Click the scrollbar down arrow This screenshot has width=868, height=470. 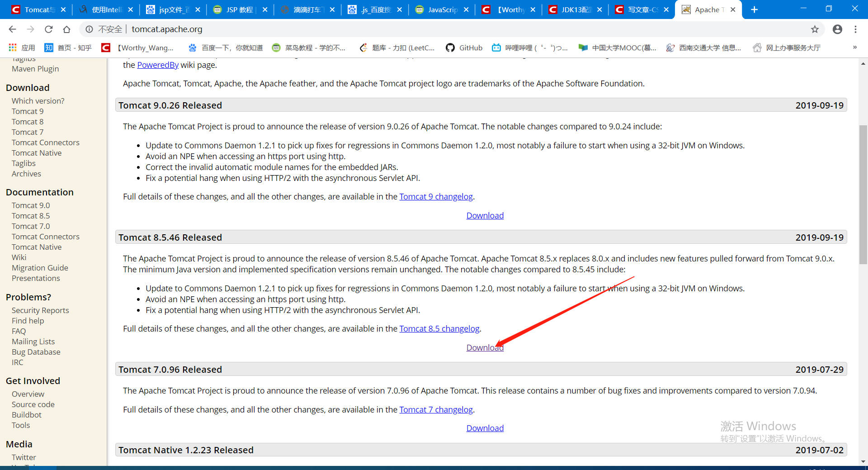tap(863, 461)
